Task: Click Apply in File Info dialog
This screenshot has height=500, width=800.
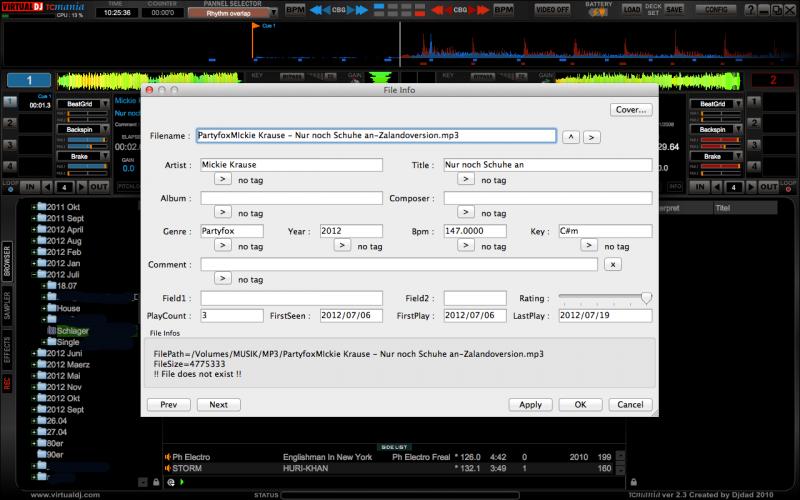Action: tap(530, 405)
